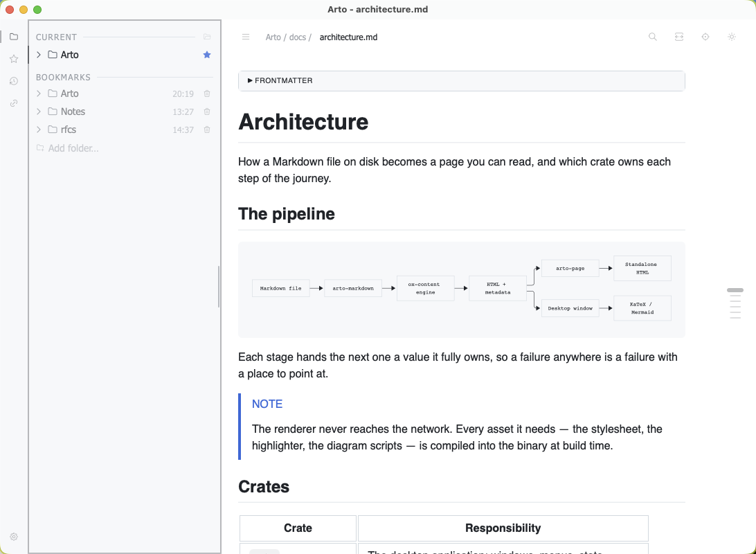The image size is (756, 554).
Task: Click the content width icon beside search
Action: pyautogui.click(x=679, y=37)
